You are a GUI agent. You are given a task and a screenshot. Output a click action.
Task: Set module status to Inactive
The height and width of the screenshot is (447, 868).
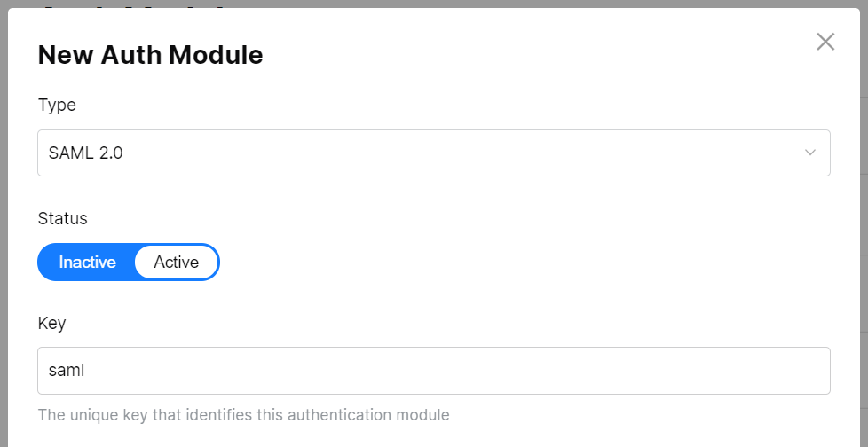pos(87,263)
